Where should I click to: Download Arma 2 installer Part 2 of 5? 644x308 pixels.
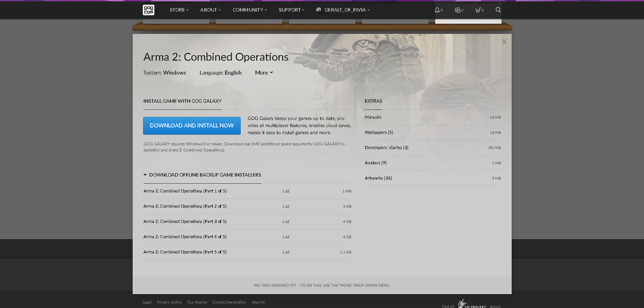[x=247, y=206]
